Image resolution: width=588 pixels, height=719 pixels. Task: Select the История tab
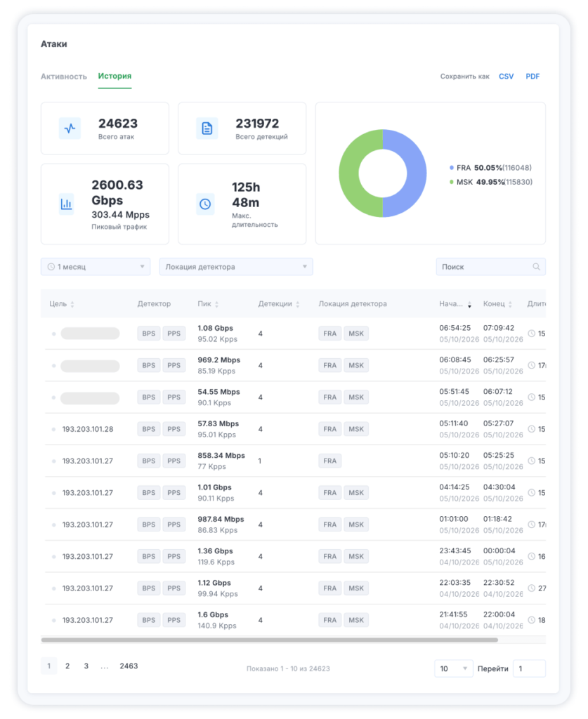tap(115, 76)
